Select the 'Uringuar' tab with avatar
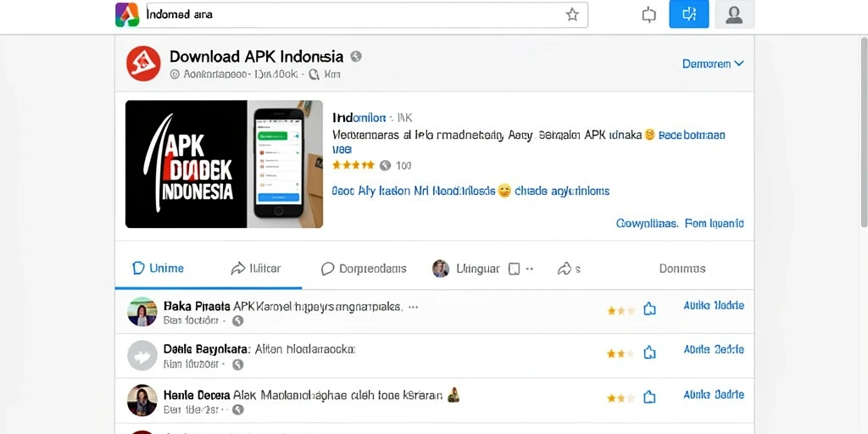868x434 pixels. point(466,269)
